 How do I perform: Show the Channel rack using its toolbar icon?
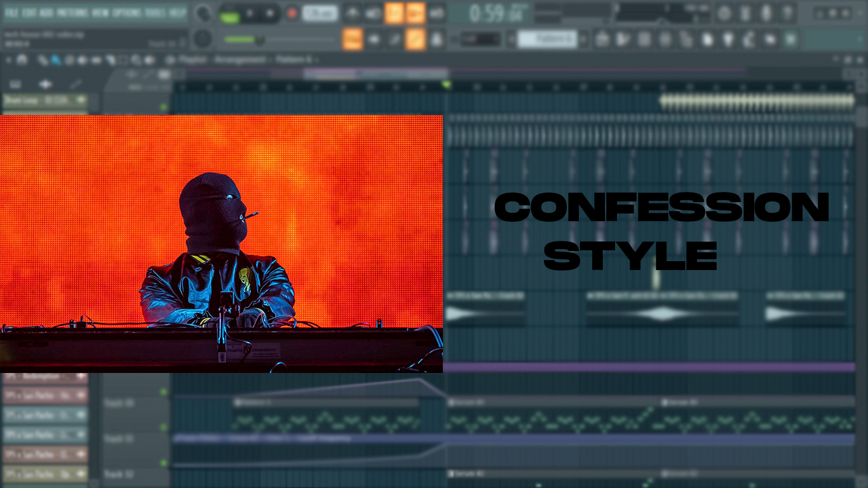[x=644, y=39]
